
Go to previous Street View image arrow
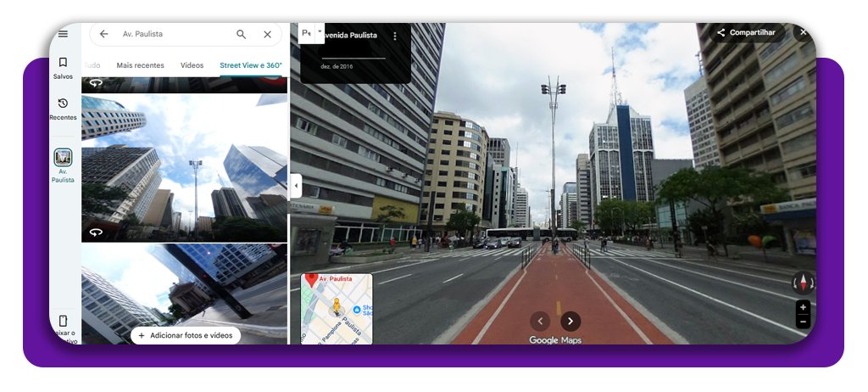pyautogui.click(x=540, y=321)
